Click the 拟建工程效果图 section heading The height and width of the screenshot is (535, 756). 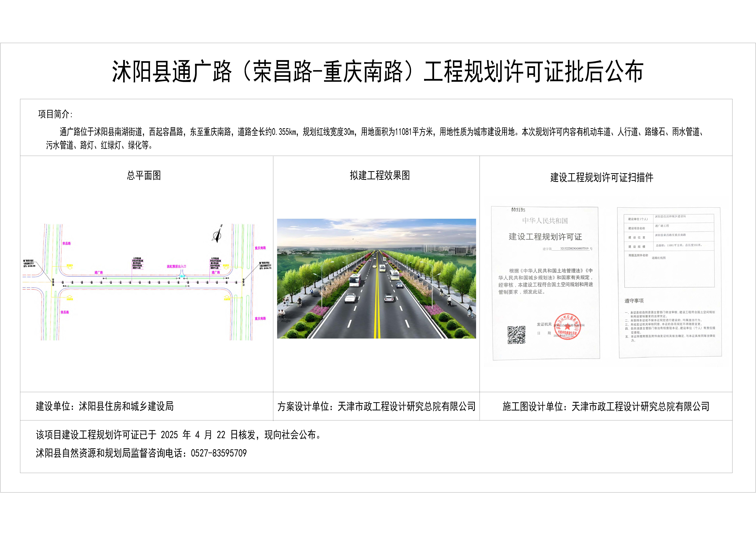tap(380, 175)
